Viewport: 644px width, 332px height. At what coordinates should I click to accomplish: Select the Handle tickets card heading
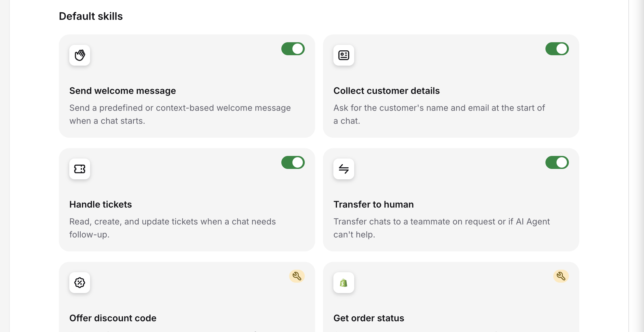101,204
